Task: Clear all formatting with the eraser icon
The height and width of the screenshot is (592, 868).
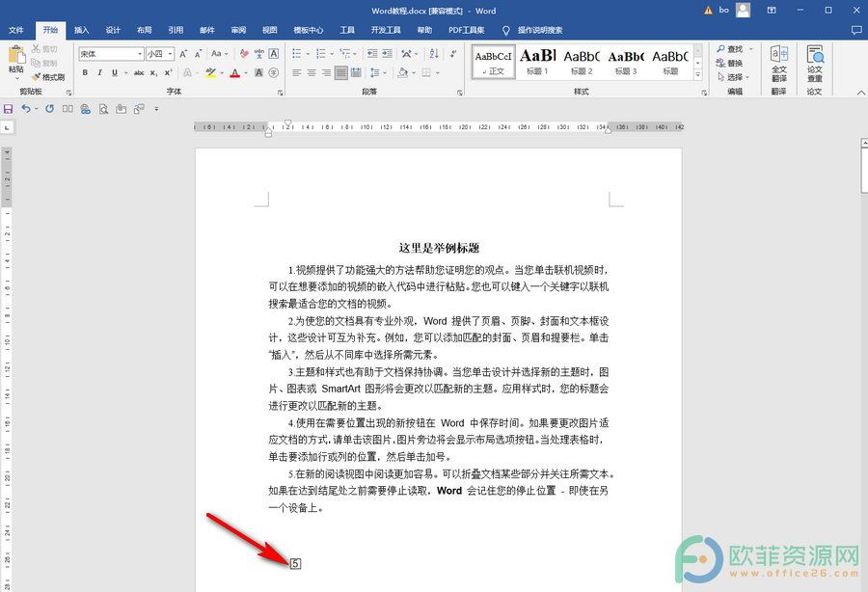Action: pyautogui.click(x=244, y=54)
